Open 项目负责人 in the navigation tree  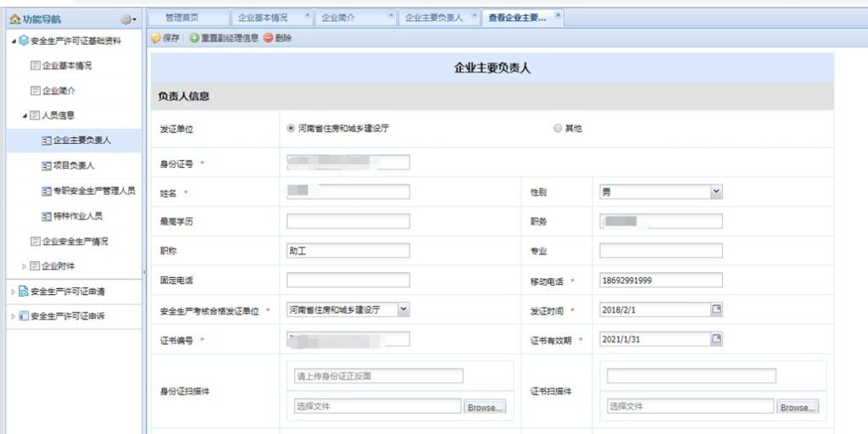coord(73,165)
